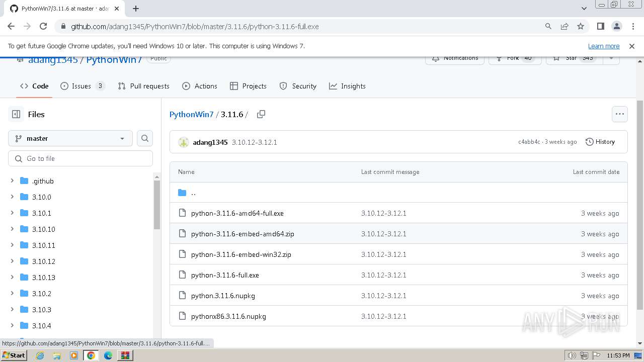Open the Actions tab
644x362 pixels.
click(200, 86)
